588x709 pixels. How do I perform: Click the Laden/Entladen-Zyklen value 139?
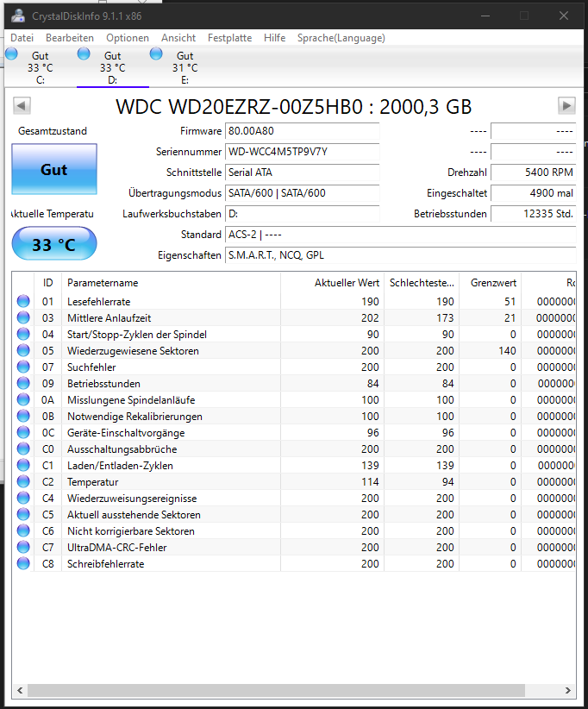370,466
